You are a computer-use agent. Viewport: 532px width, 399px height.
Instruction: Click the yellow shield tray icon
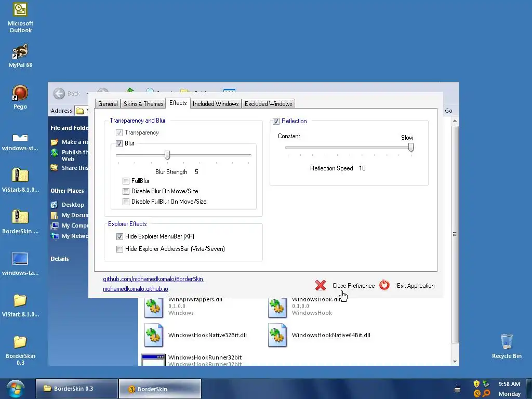pyautogui.click(x=476, y=384)
